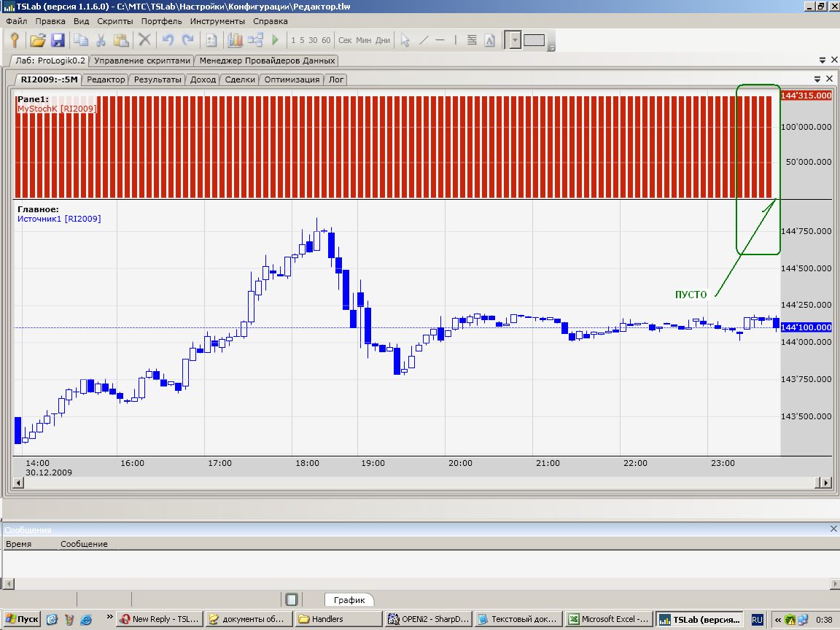The width and height of the screenshot is (840, 630).
Task: Run script with green play icon
Action: pyautogui.click(x=276, y=40)
